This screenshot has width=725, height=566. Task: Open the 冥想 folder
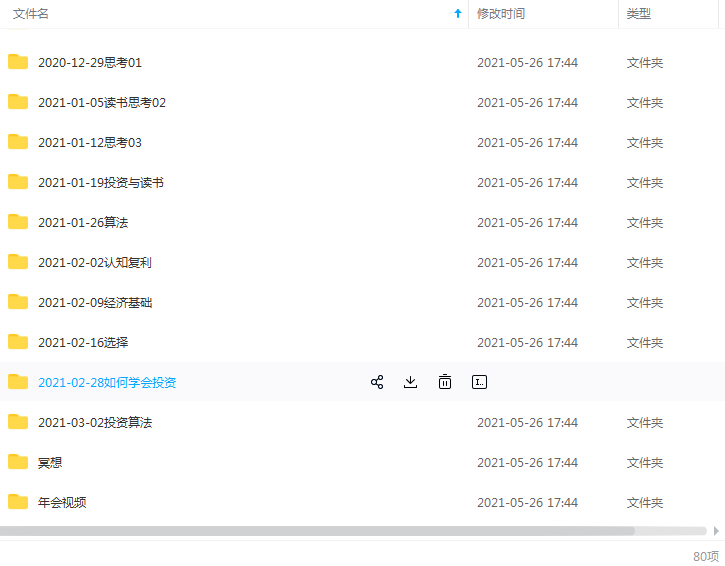50,462
